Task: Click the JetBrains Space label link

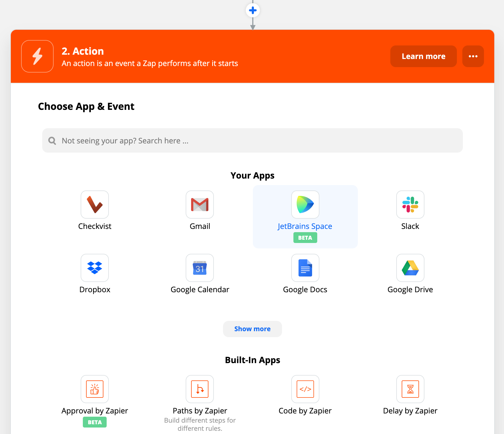Action: click(x=305, y=226)
